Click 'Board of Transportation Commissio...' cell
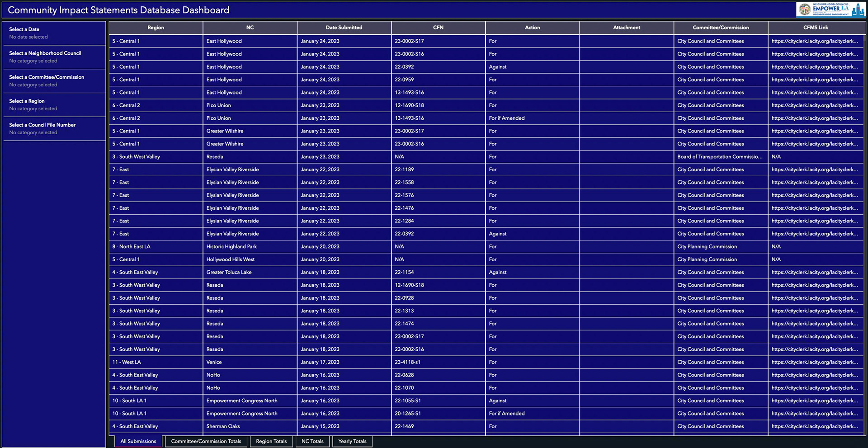 click(721, 157)
